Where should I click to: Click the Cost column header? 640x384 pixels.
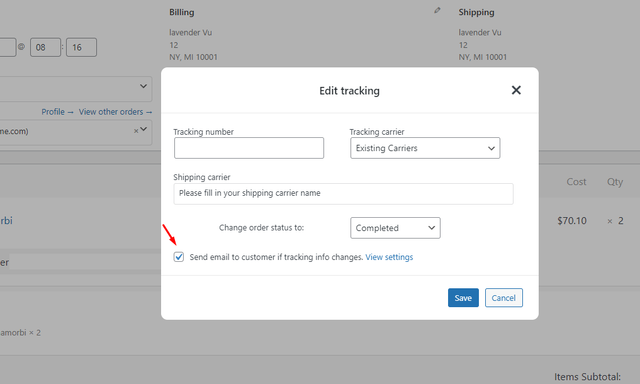click(576, 182)
